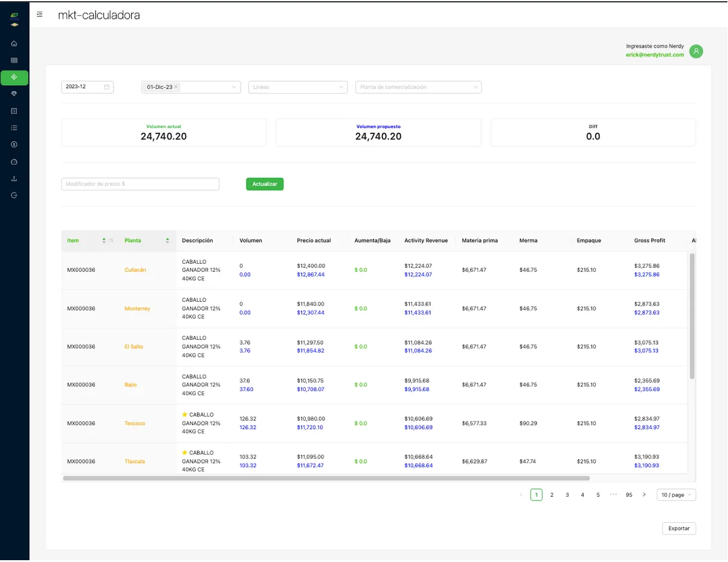728x562 pixels.
Task: Sort the Planta column
Action: click(167, 240)
